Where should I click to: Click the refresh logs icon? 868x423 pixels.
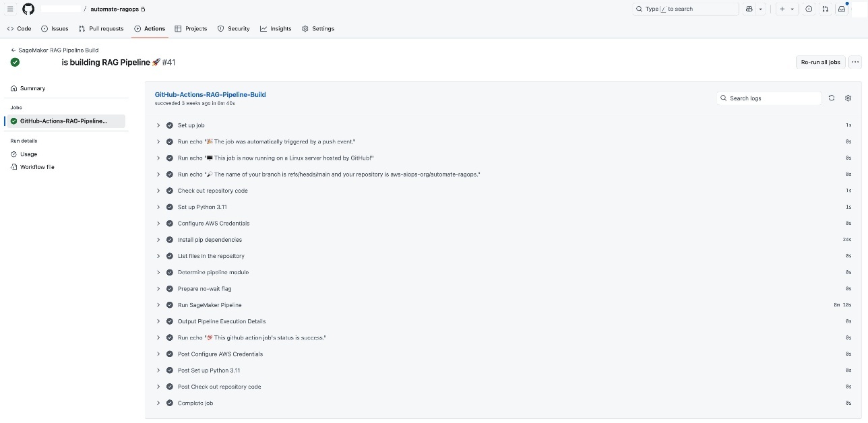(832, 98)
